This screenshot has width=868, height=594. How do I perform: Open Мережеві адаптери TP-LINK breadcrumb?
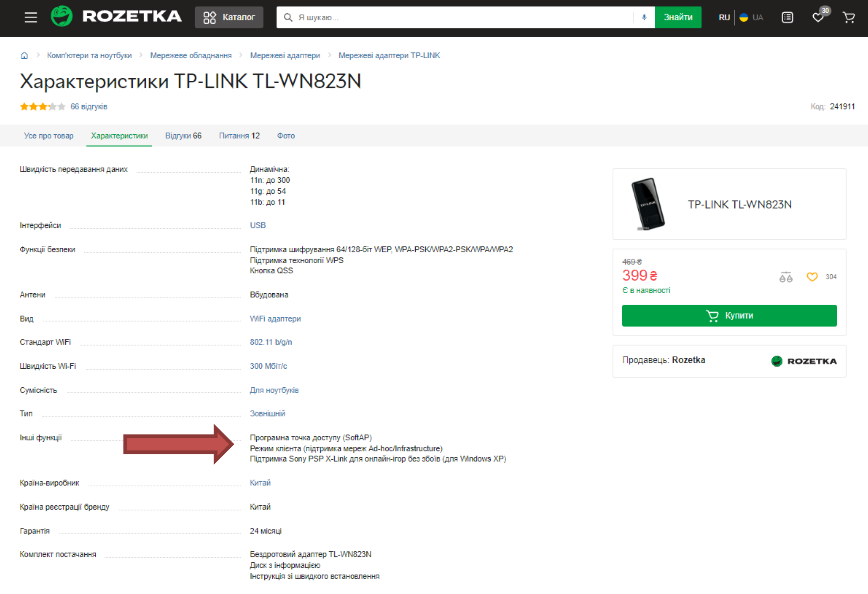tap(389, 55)
